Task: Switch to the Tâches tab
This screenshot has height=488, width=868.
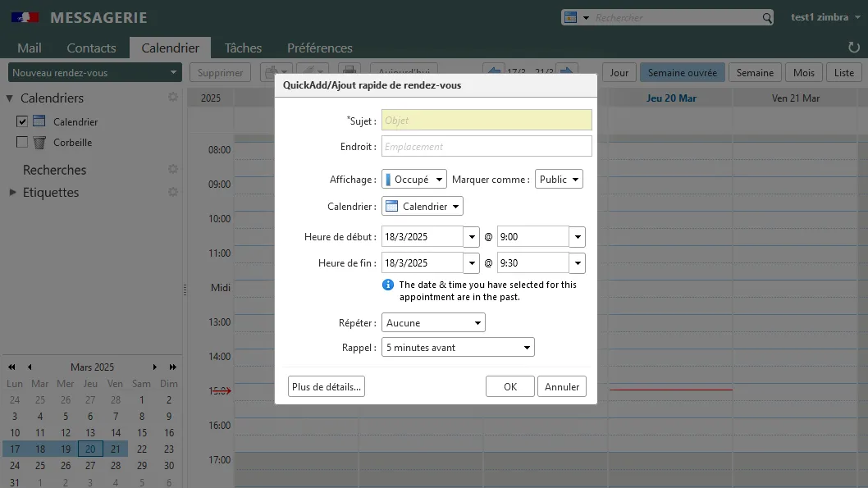Action: click(x=243, y=48)
